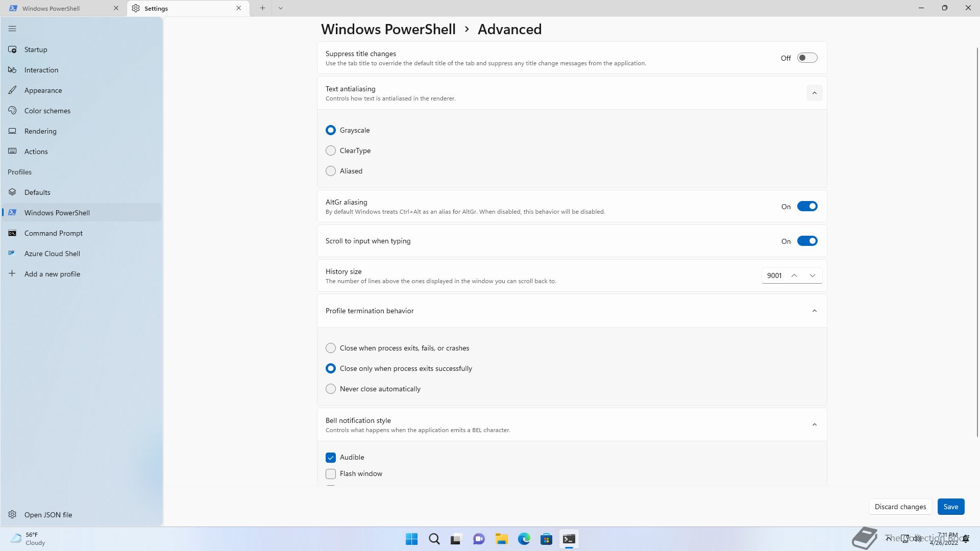
Task: Open new tab dropdown arrow
Action: pos(281,8)
